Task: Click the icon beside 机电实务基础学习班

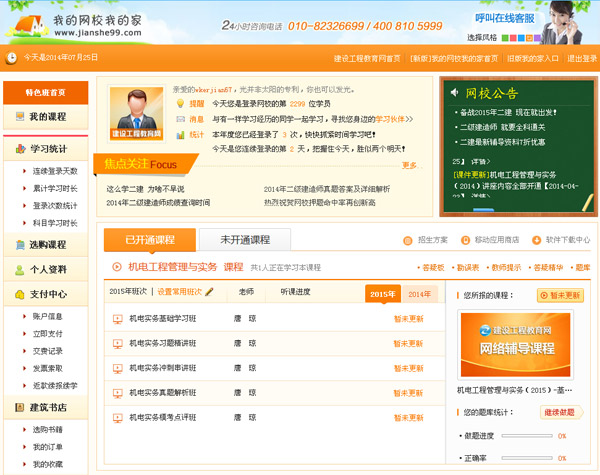Action: [117, 319]
